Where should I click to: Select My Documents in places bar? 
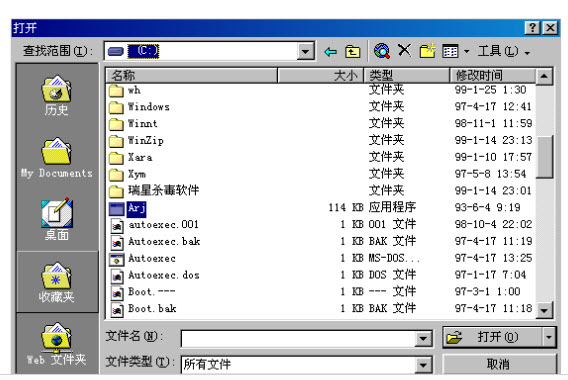pyautogui.click(x=57, y=157)
